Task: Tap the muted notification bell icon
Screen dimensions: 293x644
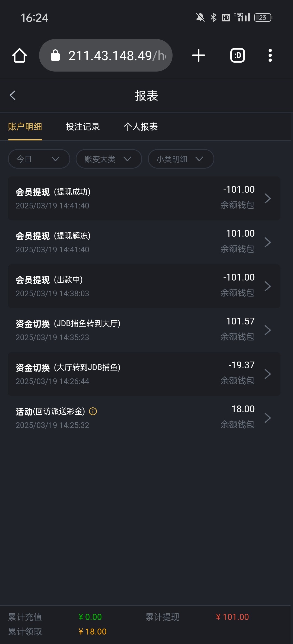Action: tap(200, 18)
